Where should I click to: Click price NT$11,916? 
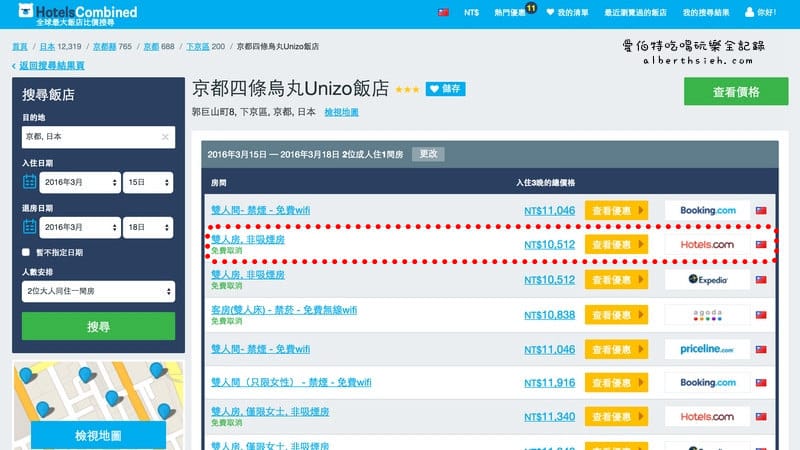(549, 383)
